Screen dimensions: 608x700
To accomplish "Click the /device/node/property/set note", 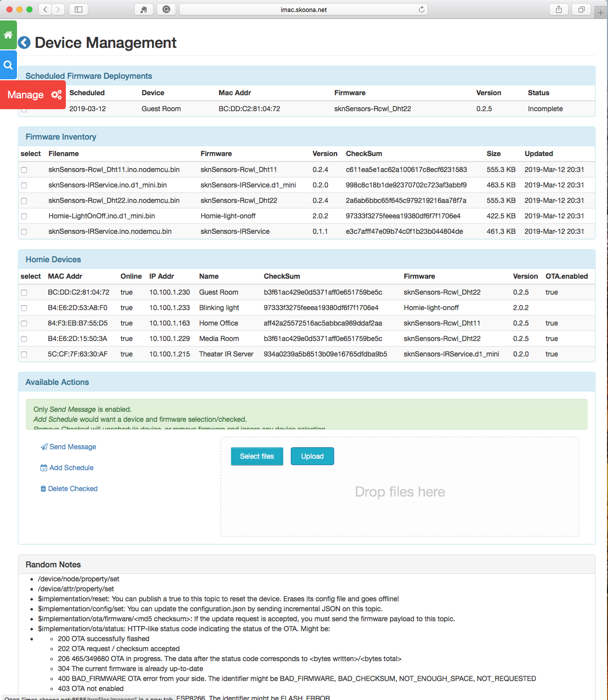I will pos(79,579).
